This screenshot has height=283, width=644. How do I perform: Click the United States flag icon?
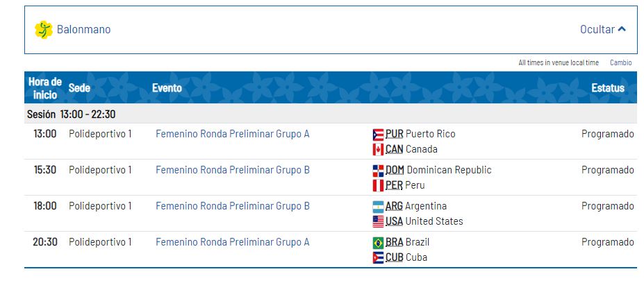378,222
